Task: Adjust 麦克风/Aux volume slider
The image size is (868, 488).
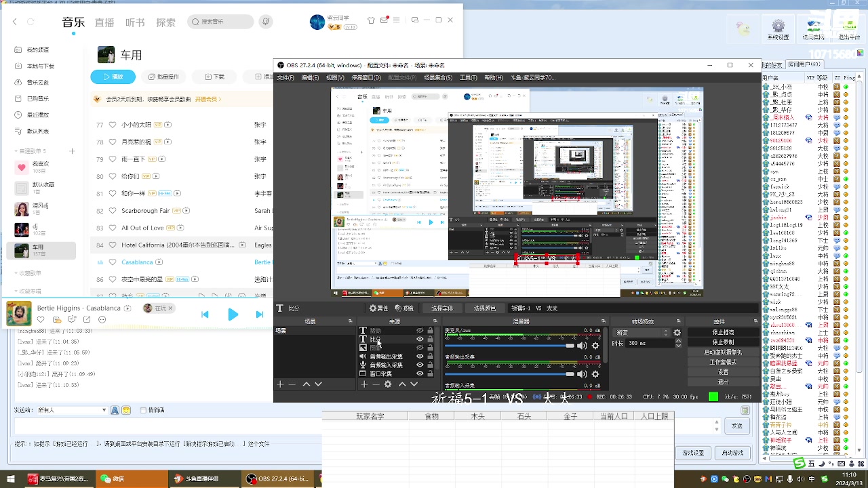Action: pyautogui.click(x=510, y=346)
